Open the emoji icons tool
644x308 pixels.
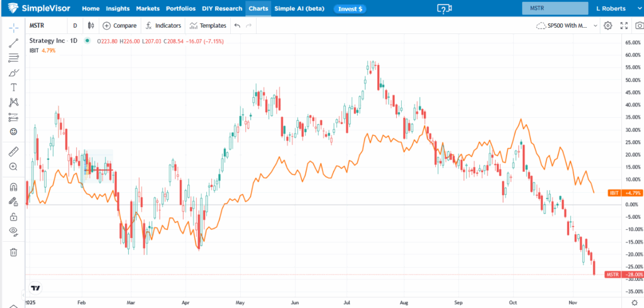(x=14, y=132)
